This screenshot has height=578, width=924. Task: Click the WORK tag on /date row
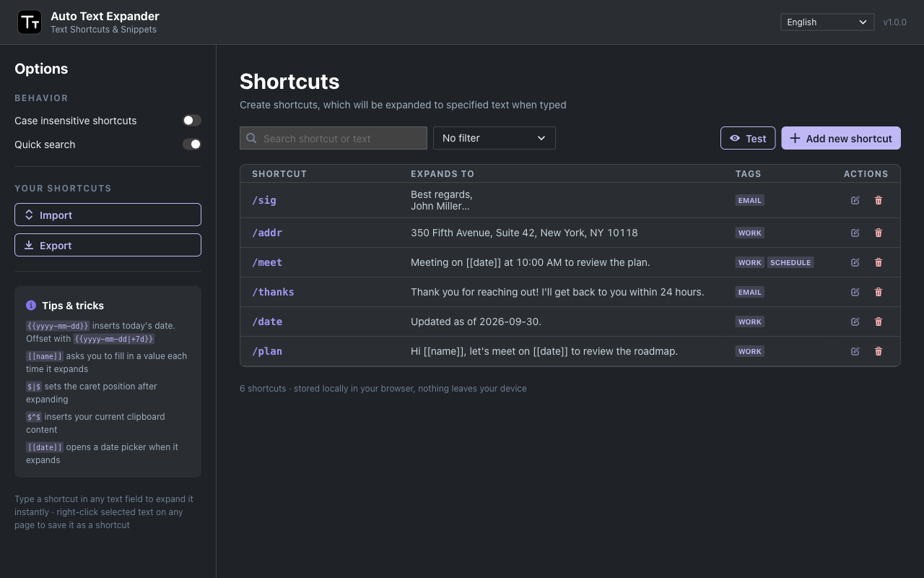pos(750,322)
